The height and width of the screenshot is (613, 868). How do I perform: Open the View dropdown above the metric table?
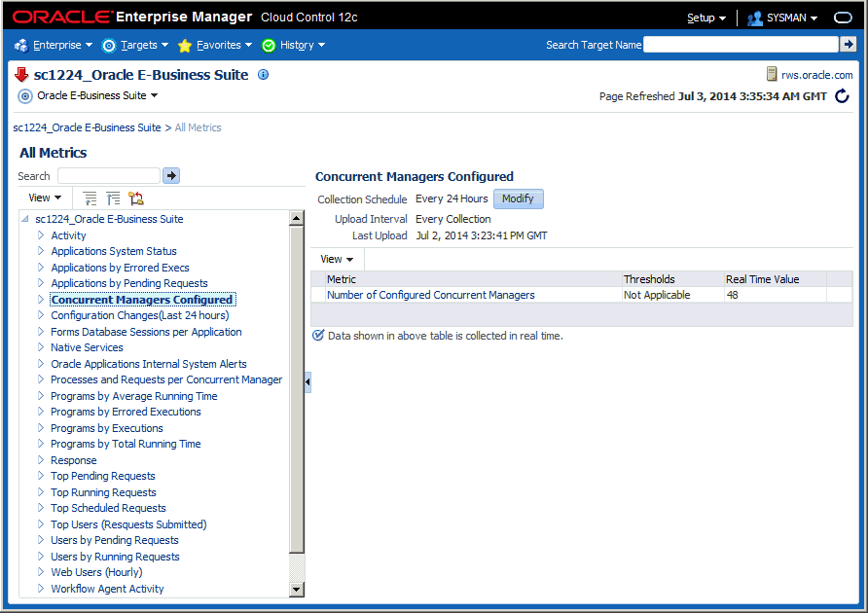(337, 259)
